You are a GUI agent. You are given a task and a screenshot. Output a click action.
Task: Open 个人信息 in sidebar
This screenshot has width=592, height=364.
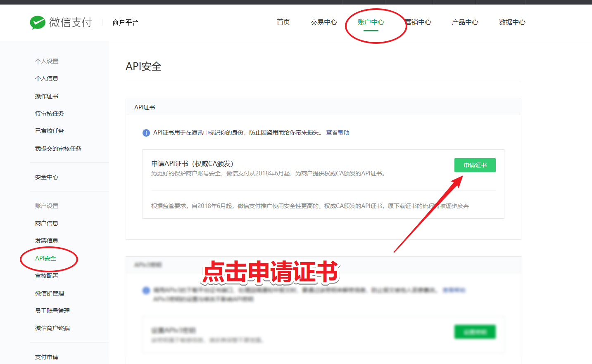pyautogui.click(x=47, y=78)
